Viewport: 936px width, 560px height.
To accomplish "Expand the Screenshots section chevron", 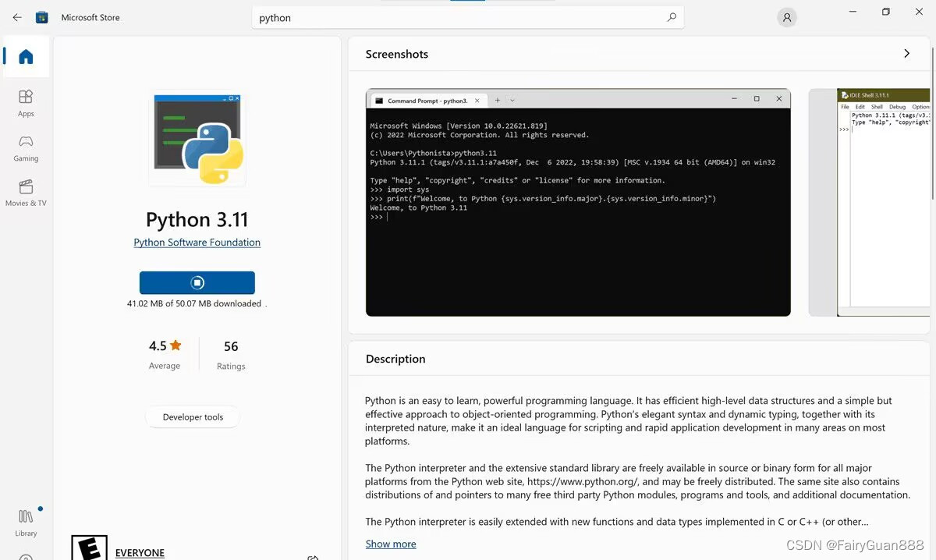I will click(x=906, y=53).
